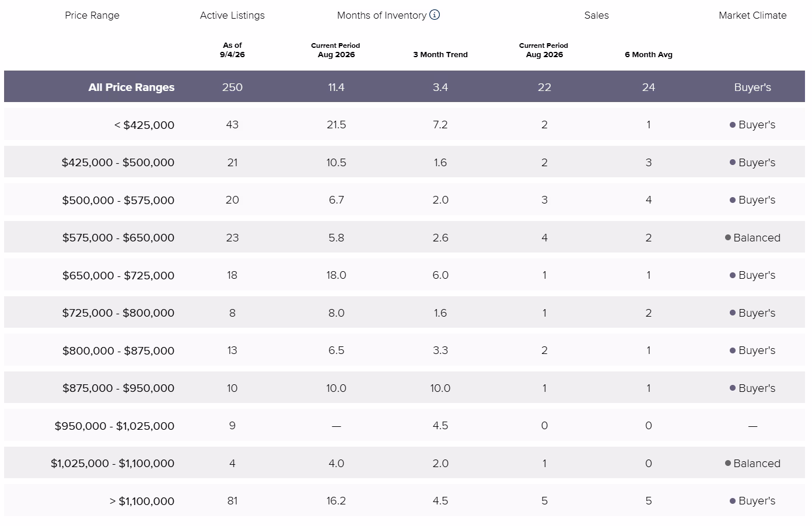Image resolution: width=812 pixels, height=526 pixels.
Task: Click the $800,000 - $875,000 price range label
Action: click(x=118, y=350)
